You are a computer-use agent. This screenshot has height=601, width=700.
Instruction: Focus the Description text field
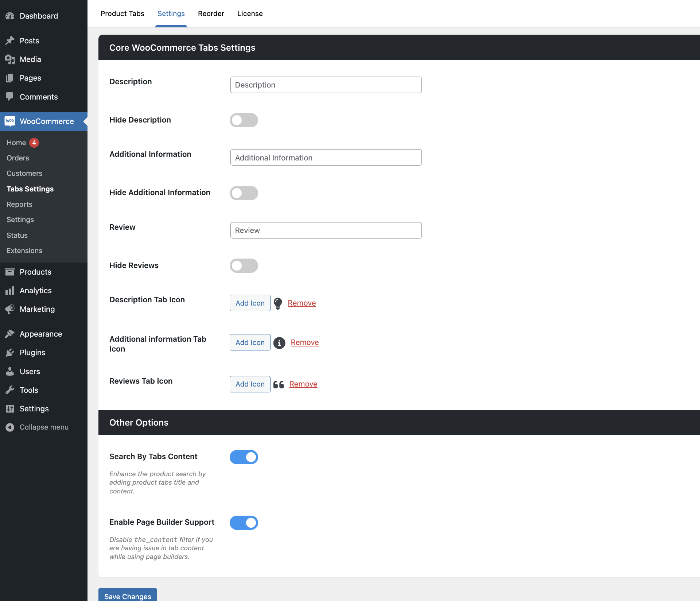tap(326, 85)
